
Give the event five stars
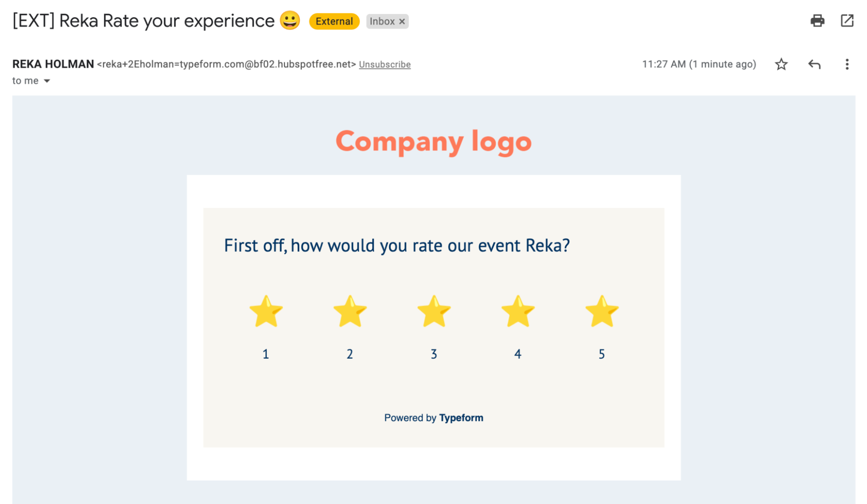pyautogui.click(x=602, y=311)
